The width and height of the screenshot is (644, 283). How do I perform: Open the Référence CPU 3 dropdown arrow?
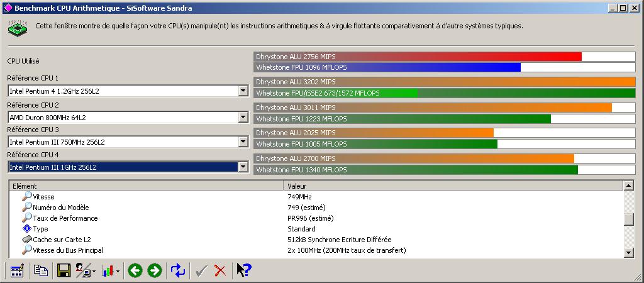[x=243, y=141]
